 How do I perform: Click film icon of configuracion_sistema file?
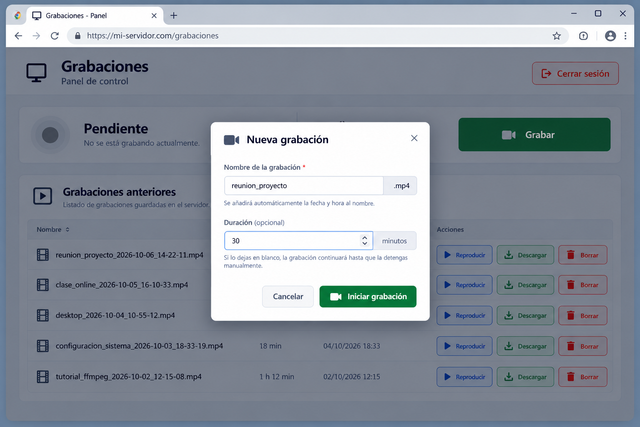pos(43,346)
